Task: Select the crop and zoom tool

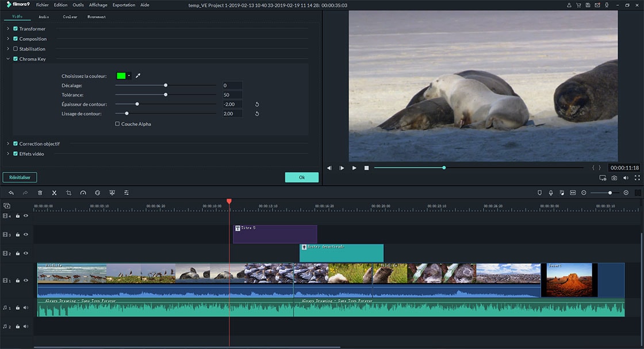Action: coord(68,193)
